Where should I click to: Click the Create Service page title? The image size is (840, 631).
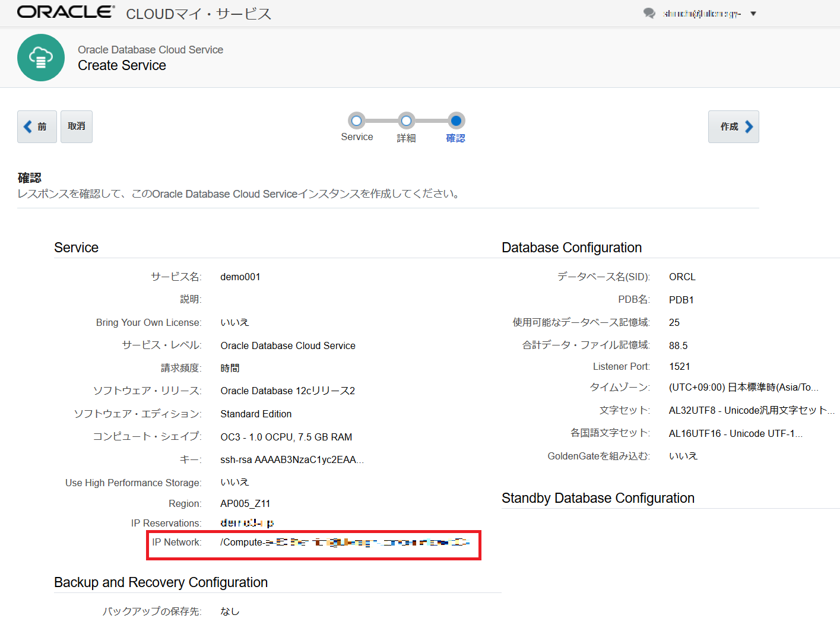click(x=122, y=65)
